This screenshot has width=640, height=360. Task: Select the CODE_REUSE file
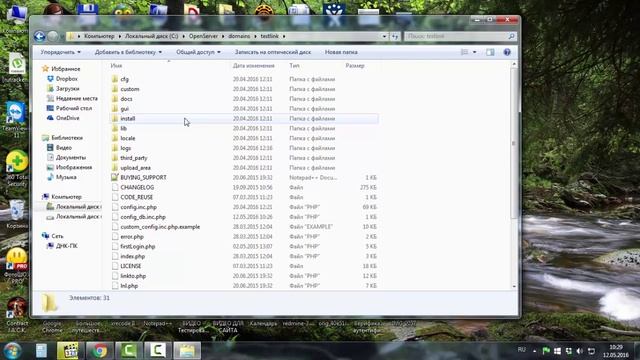137,197
